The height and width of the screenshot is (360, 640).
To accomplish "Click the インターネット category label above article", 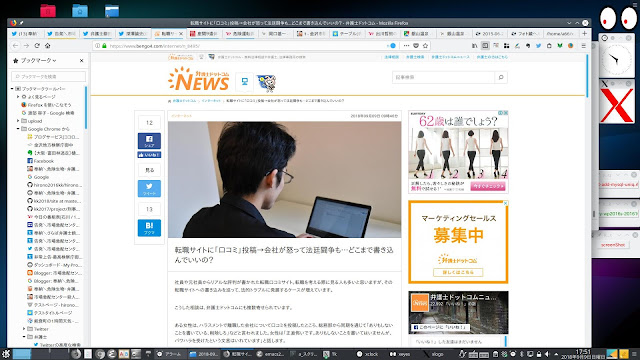I will coord(182,116).
